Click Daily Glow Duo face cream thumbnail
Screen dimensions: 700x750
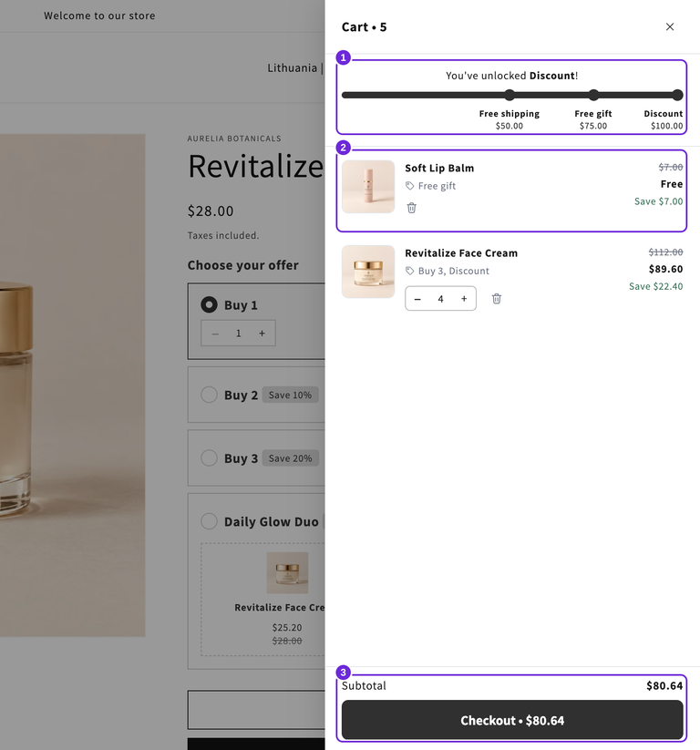pos(287,572)
